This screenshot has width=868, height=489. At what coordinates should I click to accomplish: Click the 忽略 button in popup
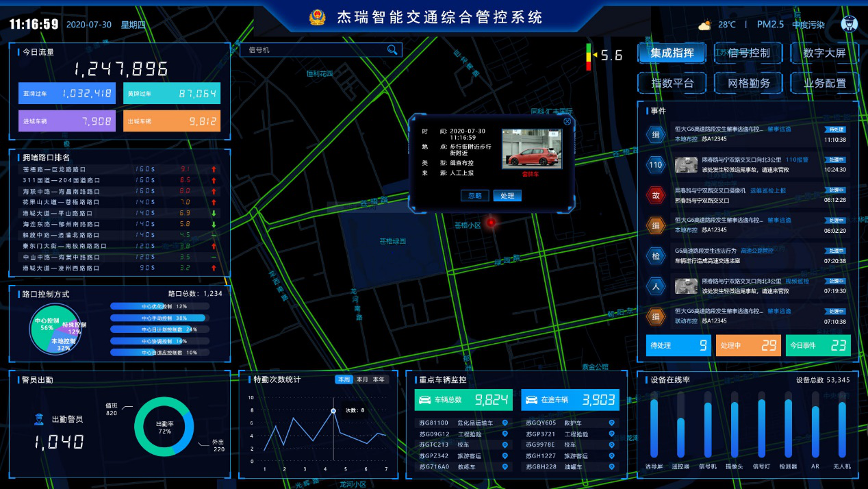point(475,196)
